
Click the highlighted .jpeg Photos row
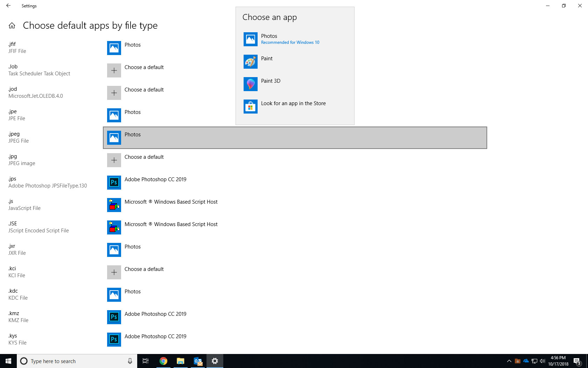click(x=295, y=138)
